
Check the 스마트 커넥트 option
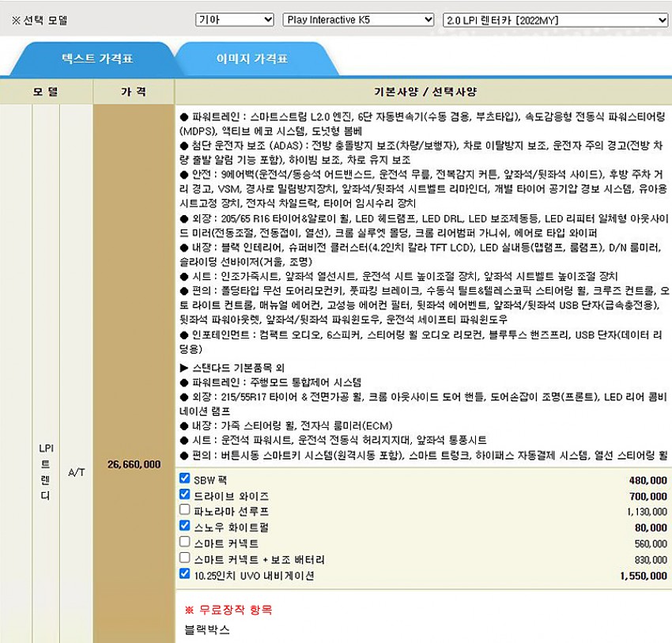click(x=185, y=543)
